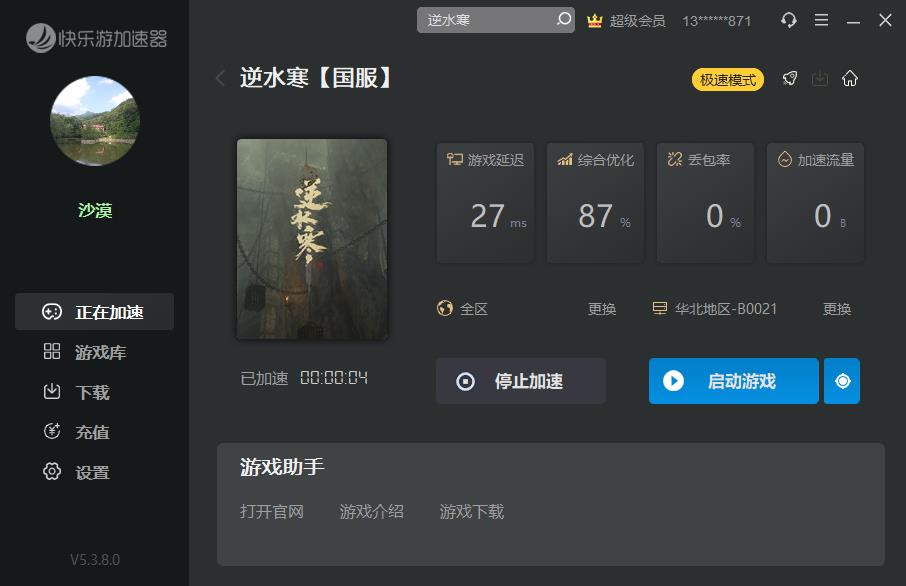Click the home icon
The width and height of the screenshot is (906, 586).
click(850, 79)
